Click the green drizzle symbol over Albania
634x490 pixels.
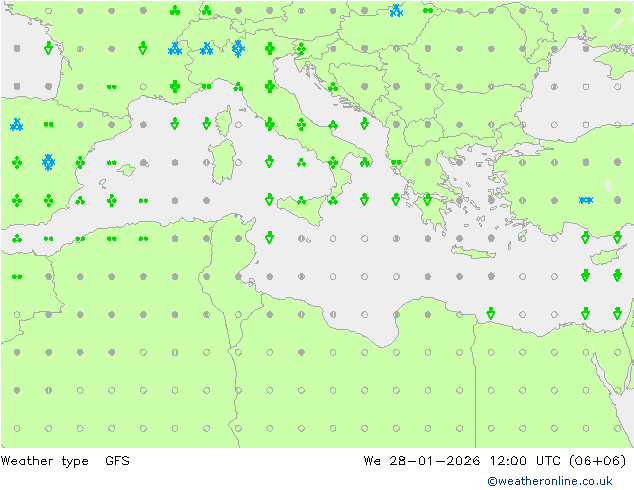coord(396,162)
